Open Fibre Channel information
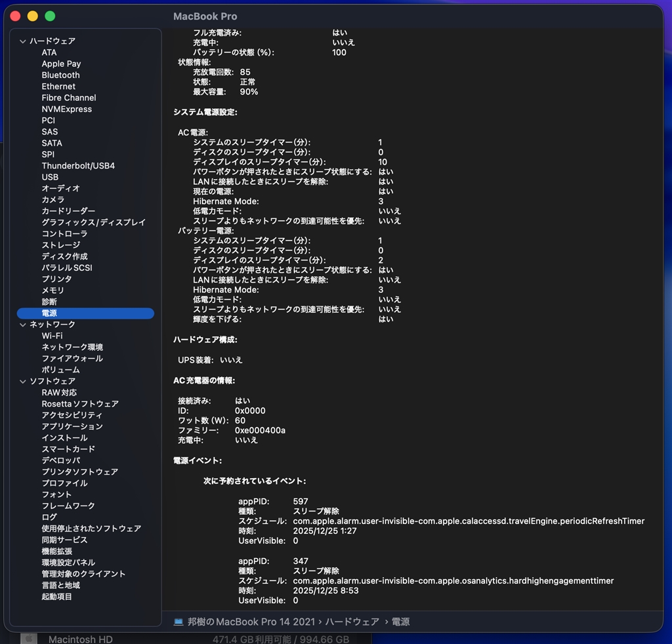Image resolution: width=672 pixels, height=644 pixels. (69, 98)
